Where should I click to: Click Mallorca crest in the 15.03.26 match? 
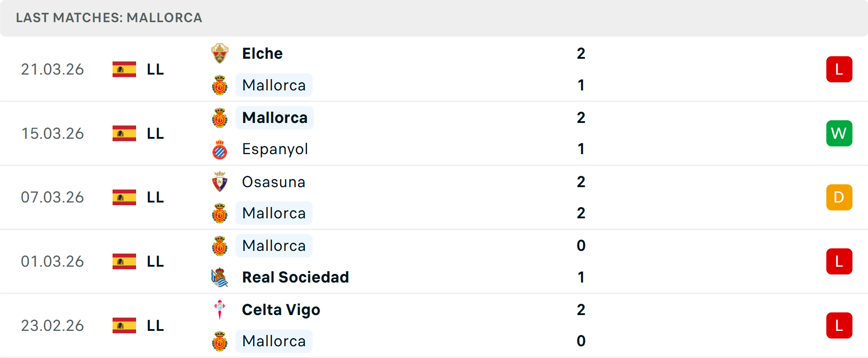pos(220,118)
